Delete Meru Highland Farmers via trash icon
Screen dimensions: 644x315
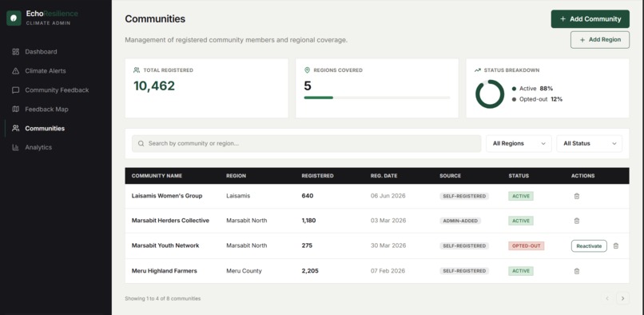[x=577, y=271]
